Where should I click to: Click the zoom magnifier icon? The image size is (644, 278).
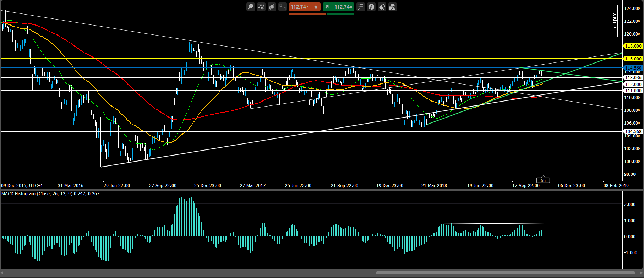(x=251, y=7)
